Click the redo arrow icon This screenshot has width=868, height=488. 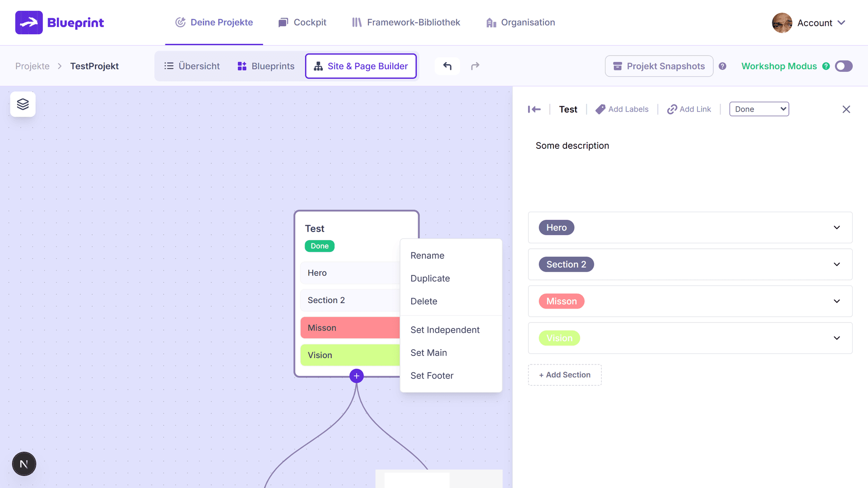(x=475, y=66)
